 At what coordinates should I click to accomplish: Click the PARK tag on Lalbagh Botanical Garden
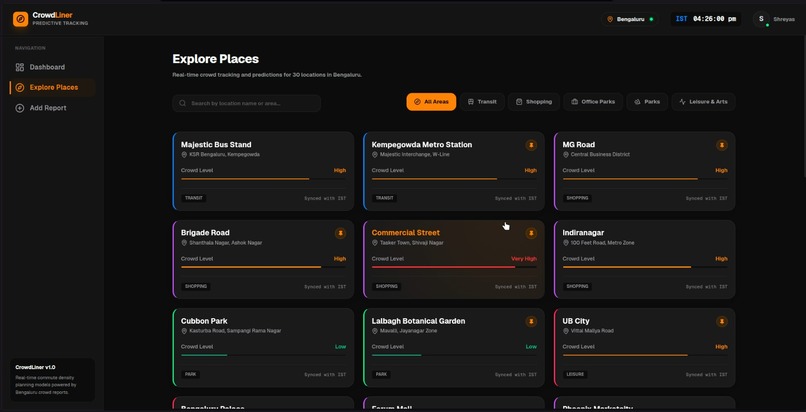point(381,374)
